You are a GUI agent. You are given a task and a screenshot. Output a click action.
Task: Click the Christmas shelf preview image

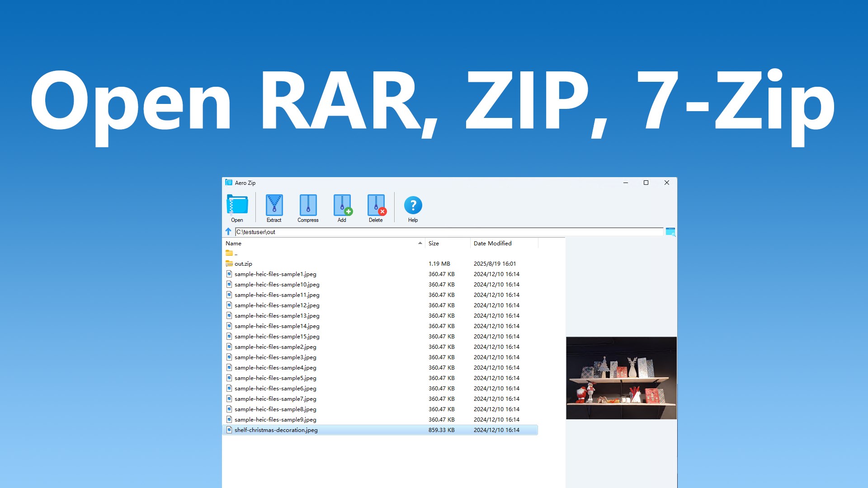pyautogui.click(x=621, y=378)
